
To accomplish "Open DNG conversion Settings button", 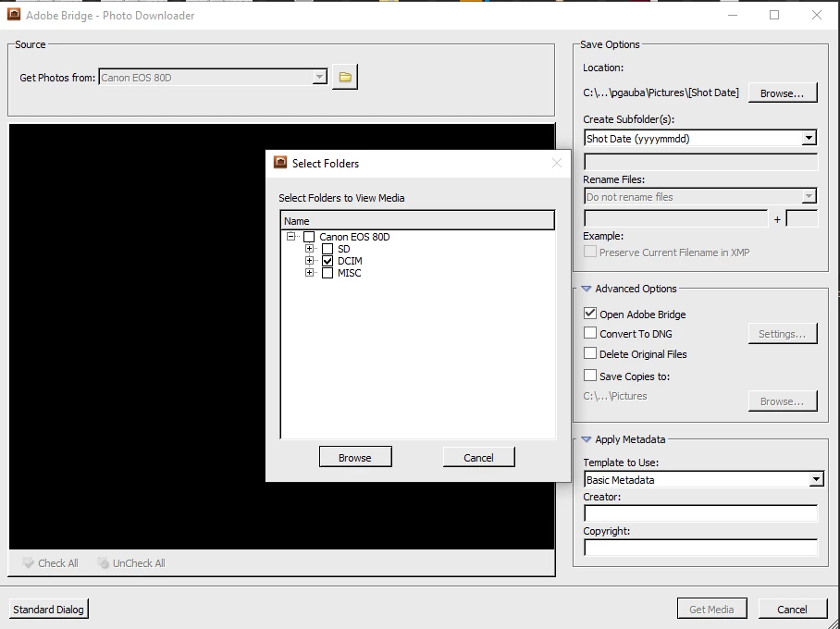I will (x=782, y=334).
